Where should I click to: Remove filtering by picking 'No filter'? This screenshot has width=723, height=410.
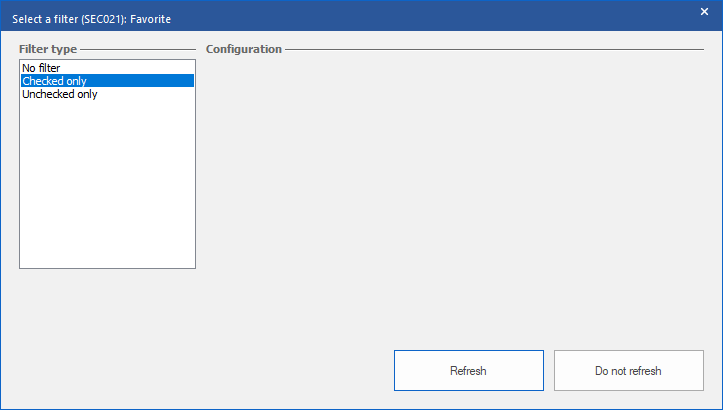(41, 68)
